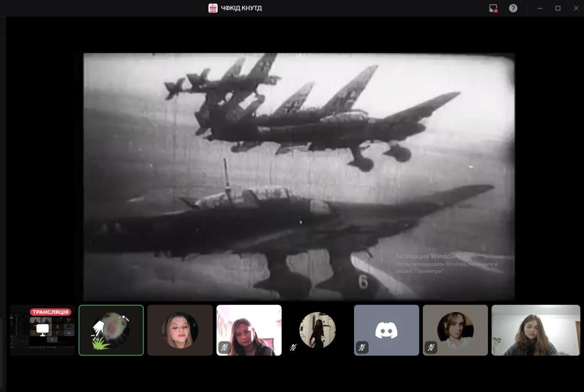The image size is (584, 392).
Task: Click the ЧФКІД КНУТД server icon
Action: [x=213, y=8]
